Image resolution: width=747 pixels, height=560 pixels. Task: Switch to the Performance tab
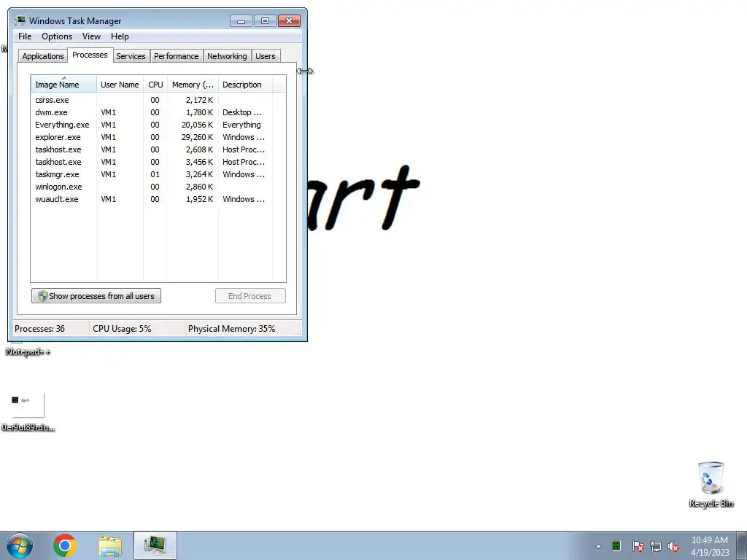pos(177,56)
